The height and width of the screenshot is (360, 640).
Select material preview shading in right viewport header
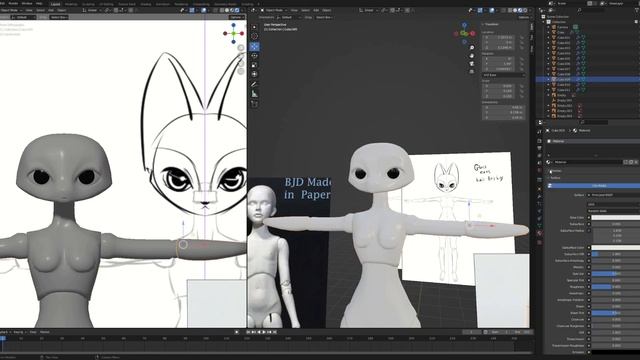point(520,10)
